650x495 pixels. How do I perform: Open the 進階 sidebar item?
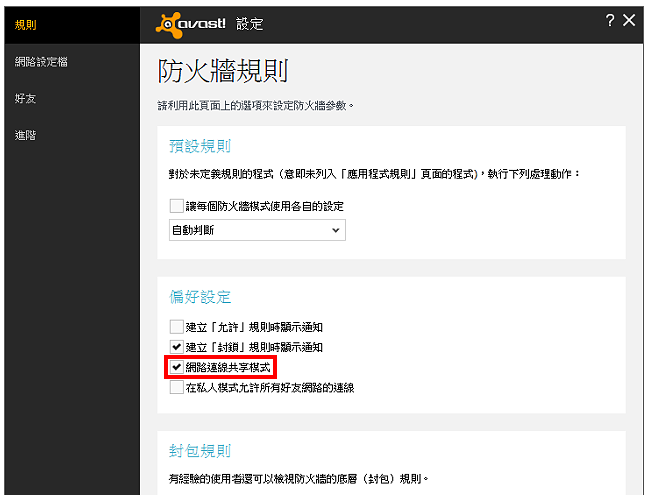point(25,135)
